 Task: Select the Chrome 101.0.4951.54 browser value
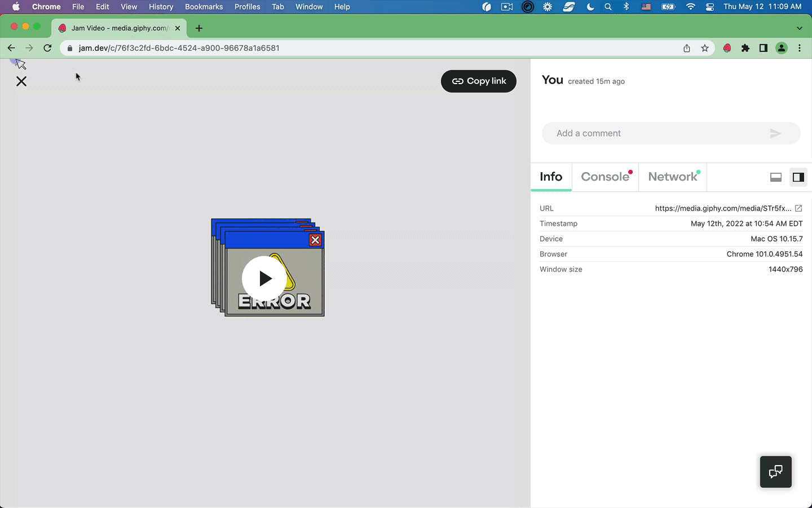(x=765, y=254)
